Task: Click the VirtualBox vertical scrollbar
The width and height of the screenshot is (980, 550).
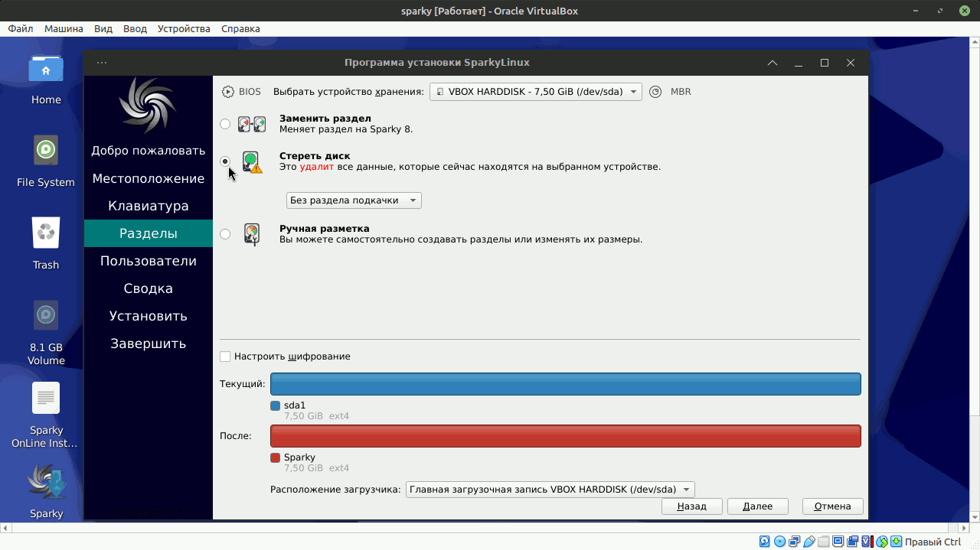Action: [975, 280]
